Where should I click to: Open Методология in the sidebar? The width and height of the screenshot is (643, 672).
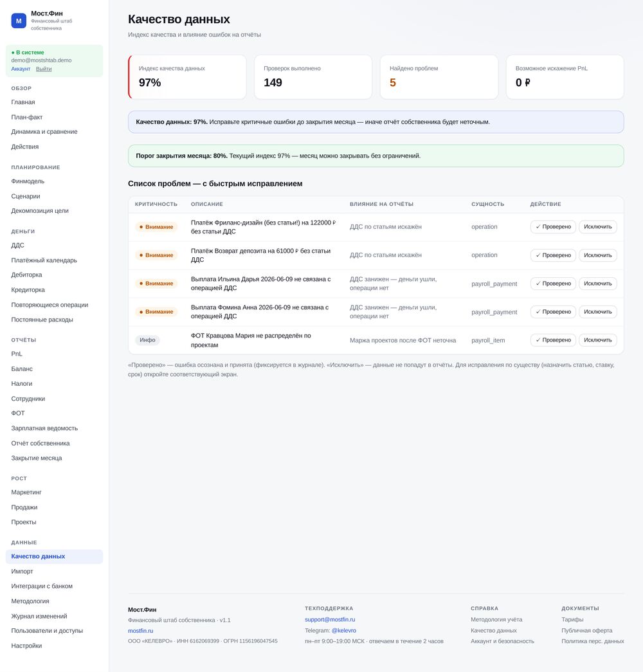[30, 601]
